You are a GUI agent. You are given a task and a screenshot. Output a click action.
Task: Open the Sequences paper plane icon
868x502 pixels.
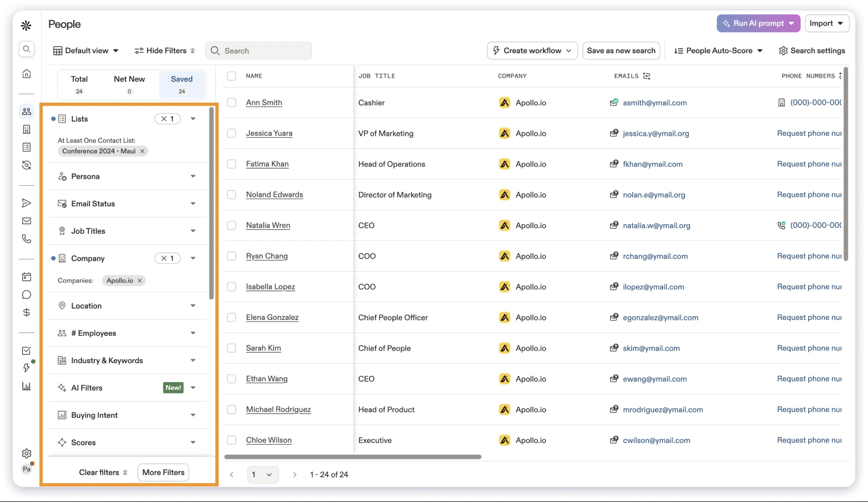click(26, 203)
